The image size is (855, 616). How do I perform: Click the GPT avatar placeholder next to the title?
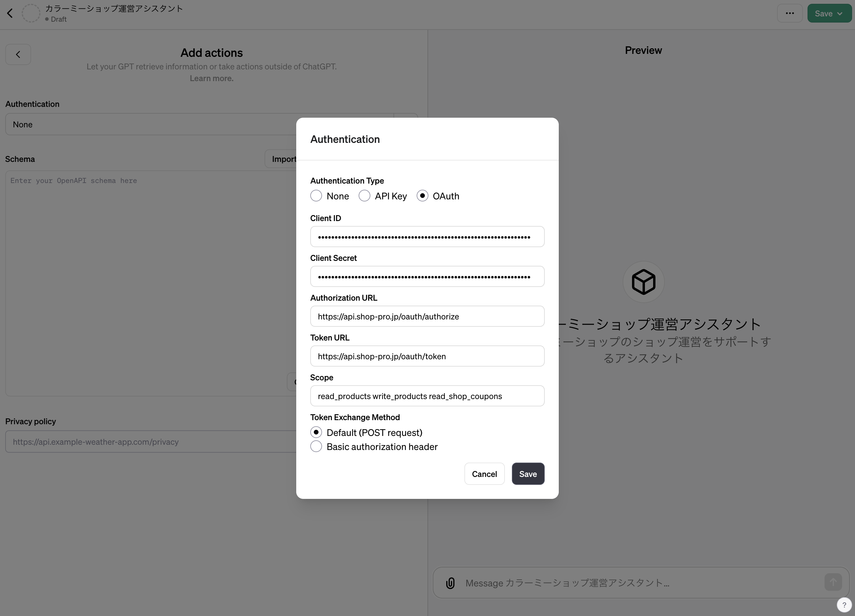(x=31, y=13)
